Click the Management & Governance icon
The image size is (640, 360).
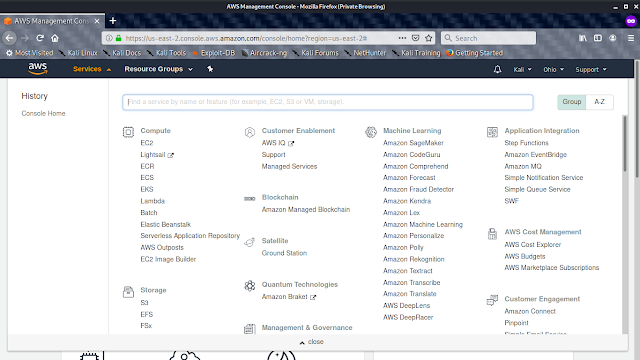click(x=249, y=329)
